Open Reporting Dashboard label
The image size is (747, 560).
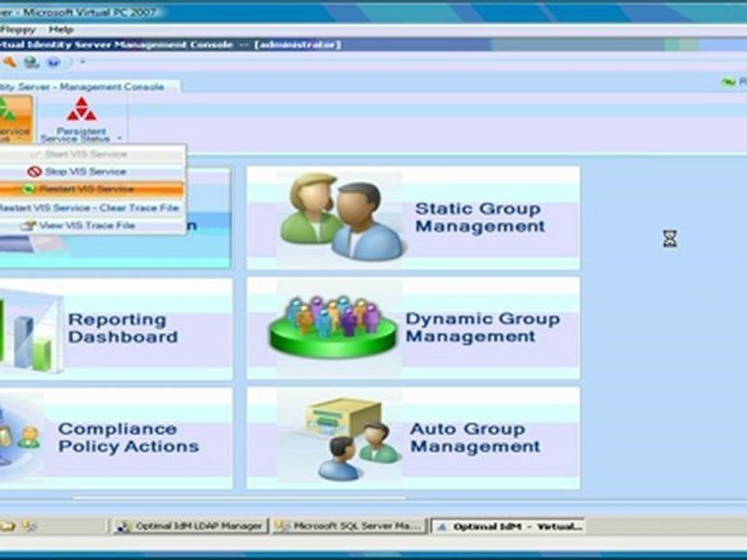(x=123, y=327)
